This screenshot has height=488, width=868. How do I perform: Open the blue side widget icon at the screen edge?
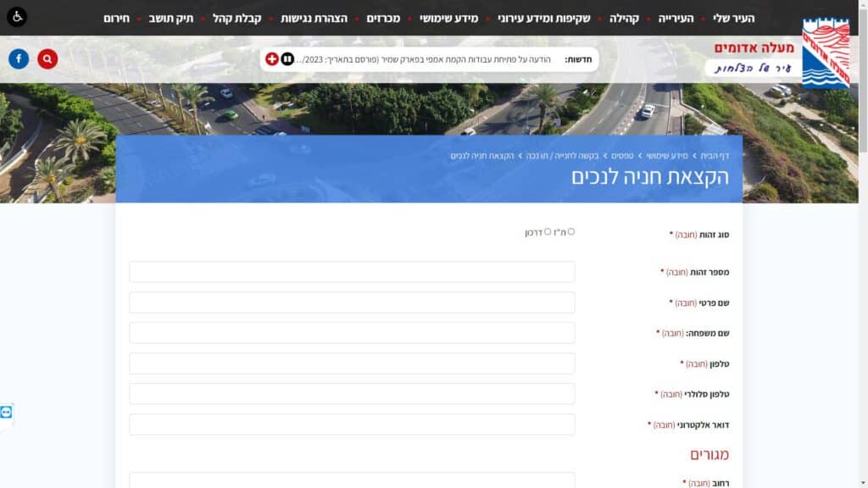pos(6,413)
